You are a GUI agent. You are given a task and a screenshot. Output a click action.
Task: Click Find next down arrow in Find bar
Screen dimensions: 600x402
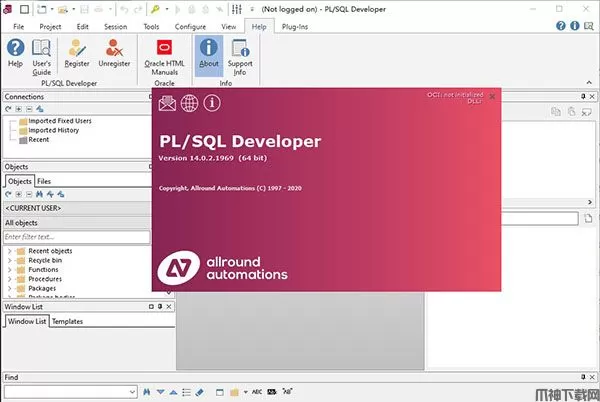161,392
